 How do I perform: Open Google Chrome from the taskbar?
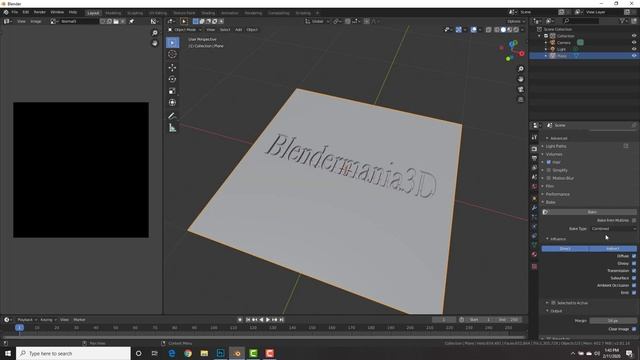click(x=188, y=353)
